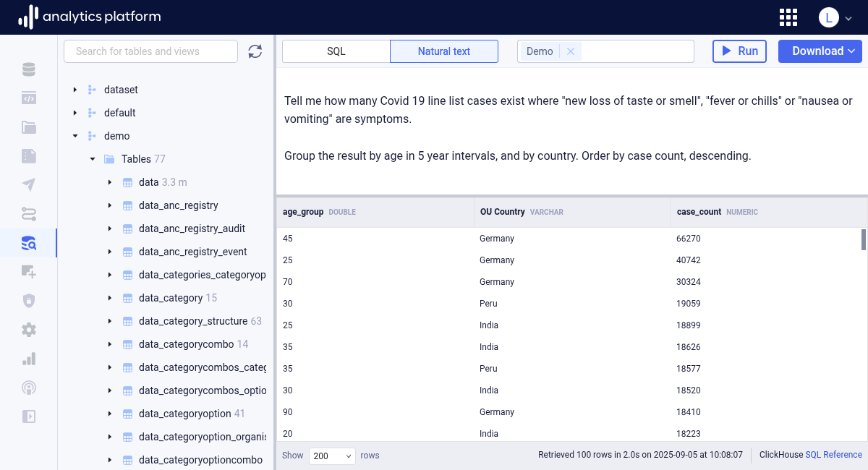Image resolution: width=868 pixels, height=470 pixels.
Task: Select the Natural text tab
Action: (x=443, y=51)
